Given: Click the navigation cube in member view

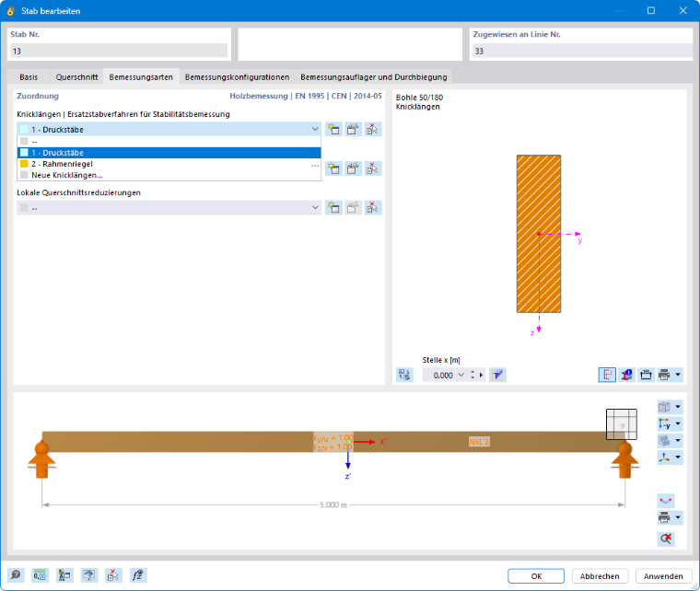Looking at the screenshot, I should click(x=622, y=424).
